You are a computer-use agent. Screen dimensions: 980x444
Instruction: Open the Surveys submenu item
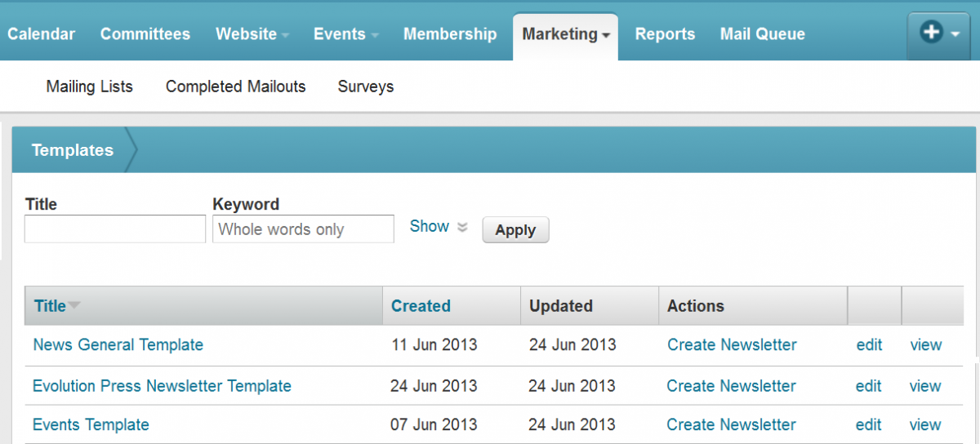(365, 87)
